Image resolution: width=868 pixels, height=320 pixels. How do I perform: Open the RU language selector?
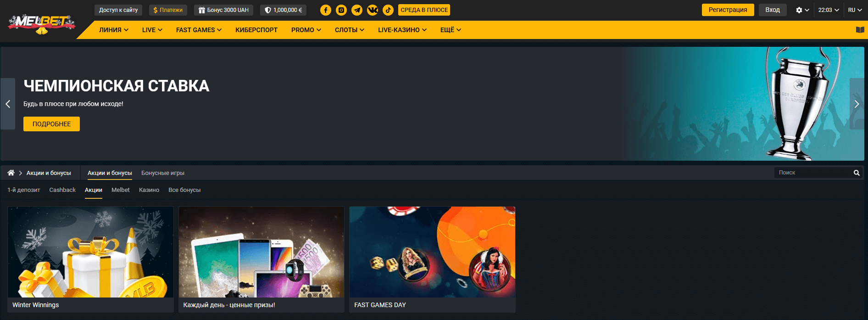coord(855,10)
